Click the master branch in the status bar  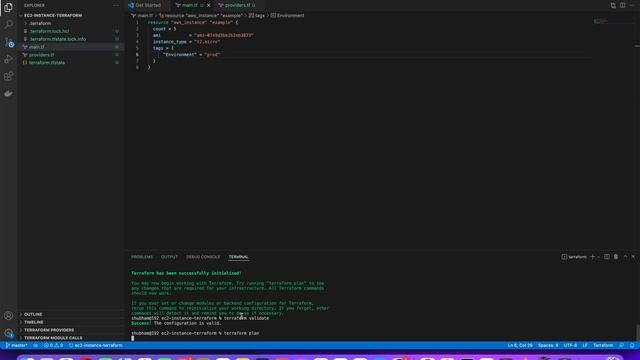(16, 345)
